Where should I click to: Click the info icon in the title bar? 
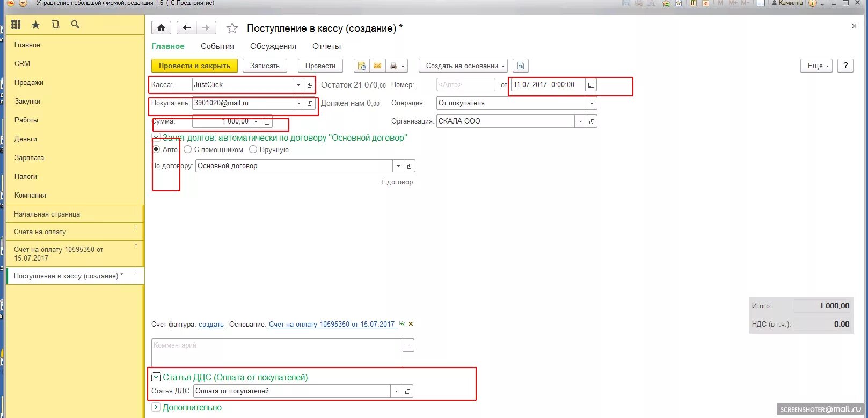coord(813,3)
